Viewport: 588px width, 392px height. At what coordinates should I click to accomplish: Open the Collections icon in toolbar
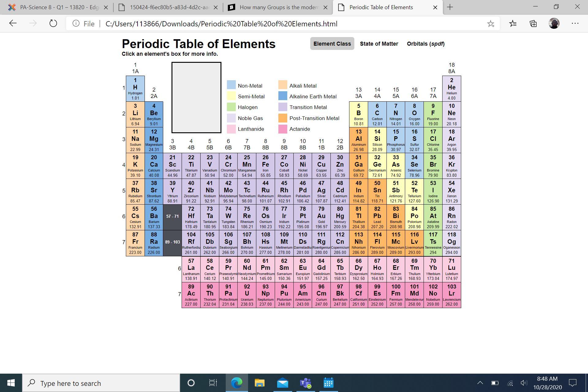click(533, 24)
